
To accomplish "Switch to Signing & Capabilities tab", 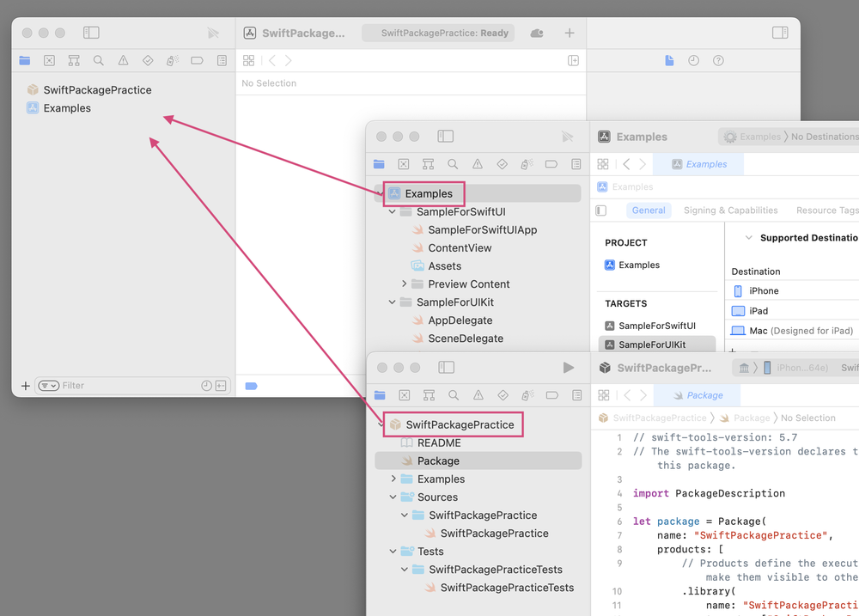I will coord(730,210).
